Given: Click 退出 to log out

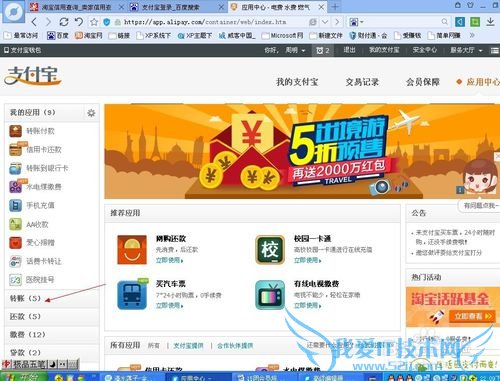Looking at the screenshot, I should tap(349, 50).
